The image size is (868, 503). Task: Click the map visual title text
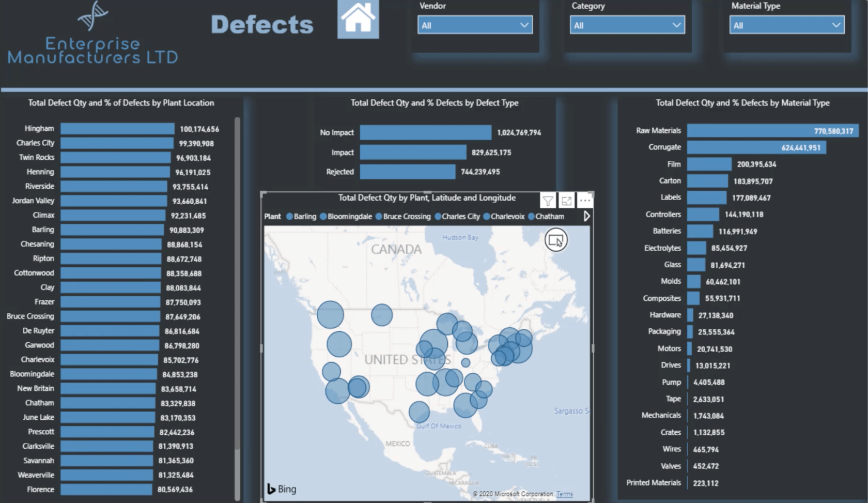pyautogui.click(x=427, y=198)
